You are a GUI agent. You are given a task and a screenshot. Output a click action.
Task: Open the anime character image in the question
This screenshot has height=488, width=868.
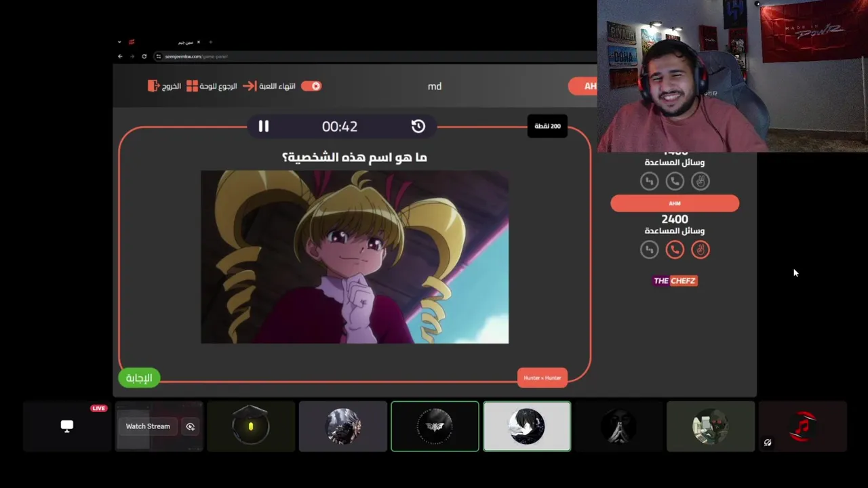coord(355,257)
